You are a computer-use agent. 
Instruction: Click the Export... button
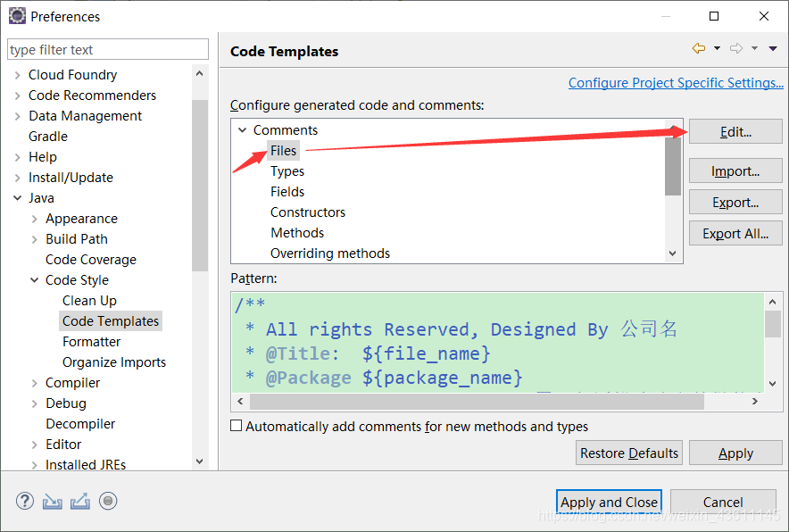[x=735, y=203]
